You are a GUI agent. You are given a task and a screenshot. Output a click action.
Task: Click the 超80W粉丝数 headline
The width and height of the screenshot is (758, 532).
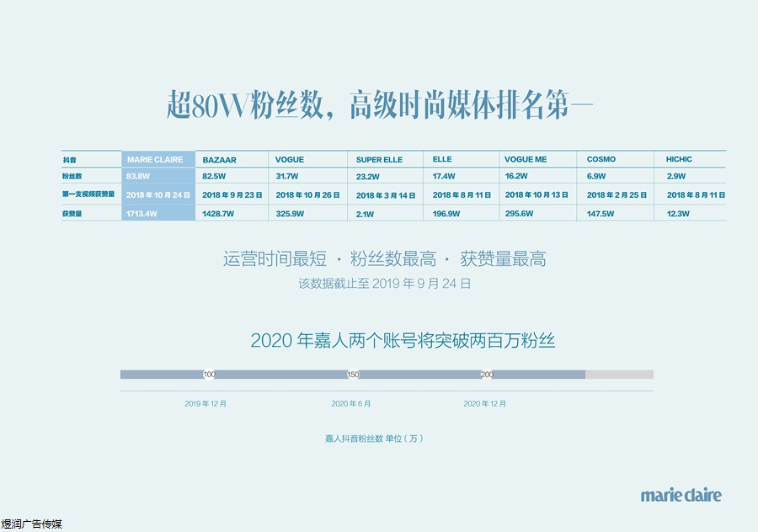pos(380,105)
